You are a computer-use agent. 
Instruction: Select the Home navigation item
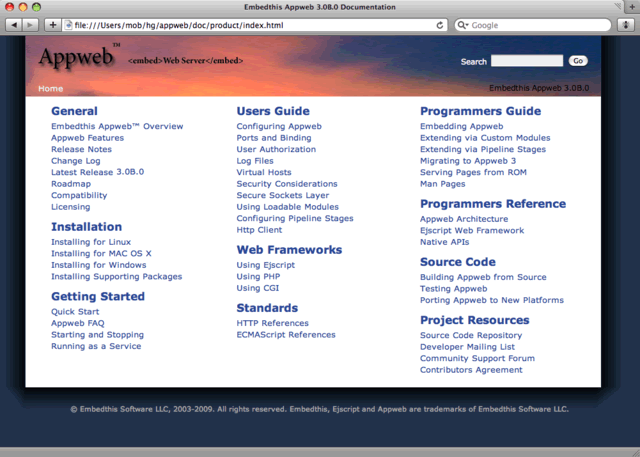[50, 88]
